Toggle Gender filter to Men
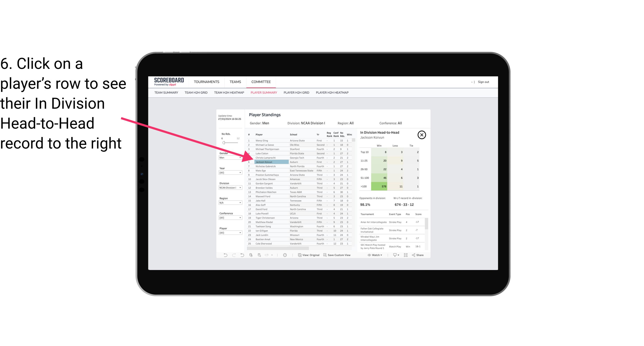 click(x=229, y=158)
